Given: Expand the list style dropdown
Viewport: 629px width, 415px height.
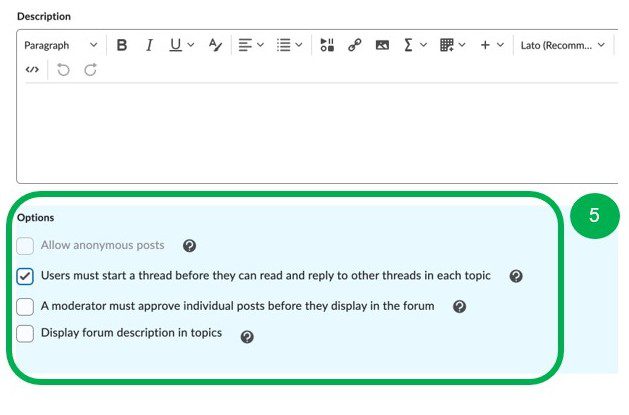Looking at the screenshot, I should coord(289,45).
